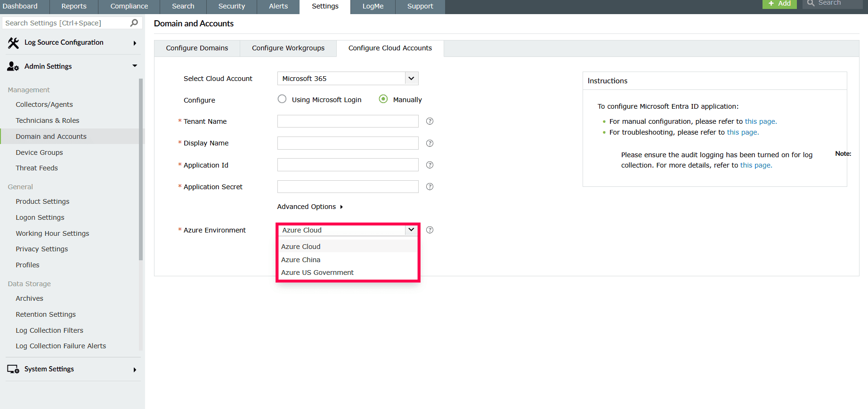Viewport: 868px width, 409px height.
Task: Open the Settings tab
Action: [x=325, y=7]
